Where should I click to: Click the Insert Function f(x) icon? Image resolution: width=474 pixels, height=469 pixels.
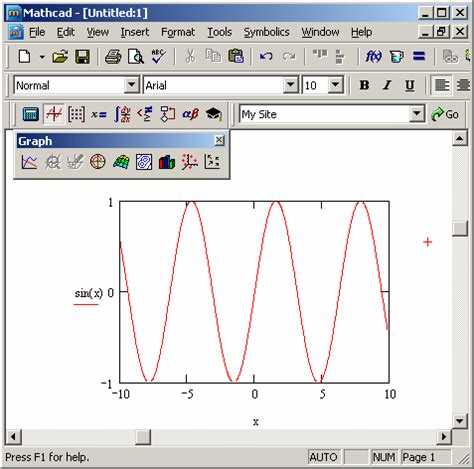374,57
